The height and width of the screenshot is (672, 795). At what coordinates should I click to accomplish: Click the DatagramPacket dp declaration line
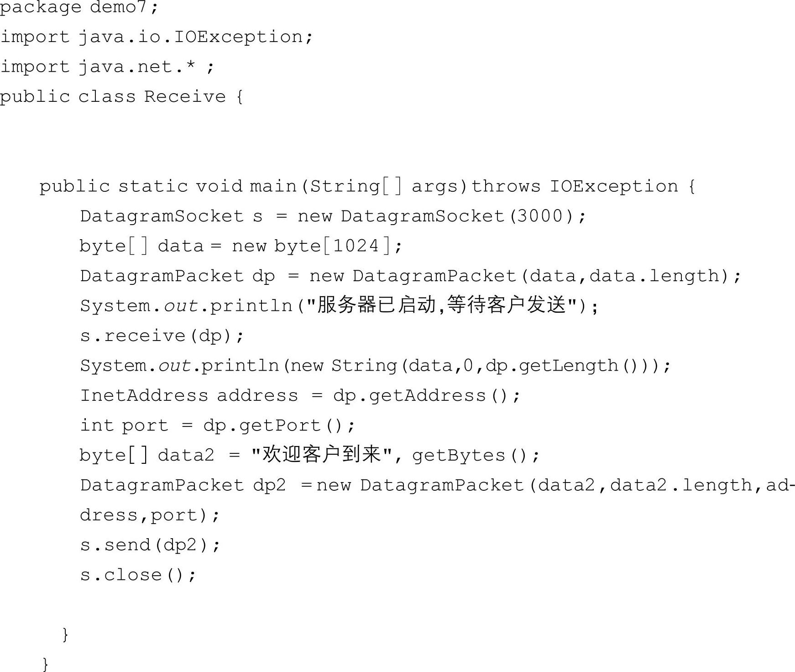[x=410, y=276]
